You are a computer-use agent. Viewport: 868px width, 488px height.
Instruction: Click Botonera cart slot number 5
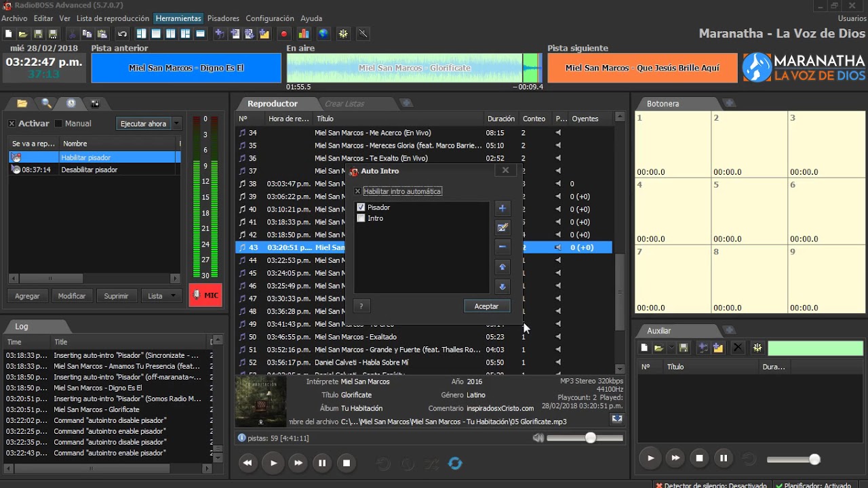click(x=749, y=211)
